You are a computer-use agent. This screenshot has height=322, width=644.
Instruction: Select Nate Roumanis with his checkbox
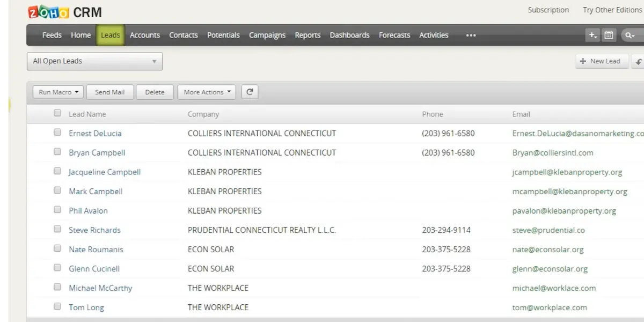coord(57,248)
